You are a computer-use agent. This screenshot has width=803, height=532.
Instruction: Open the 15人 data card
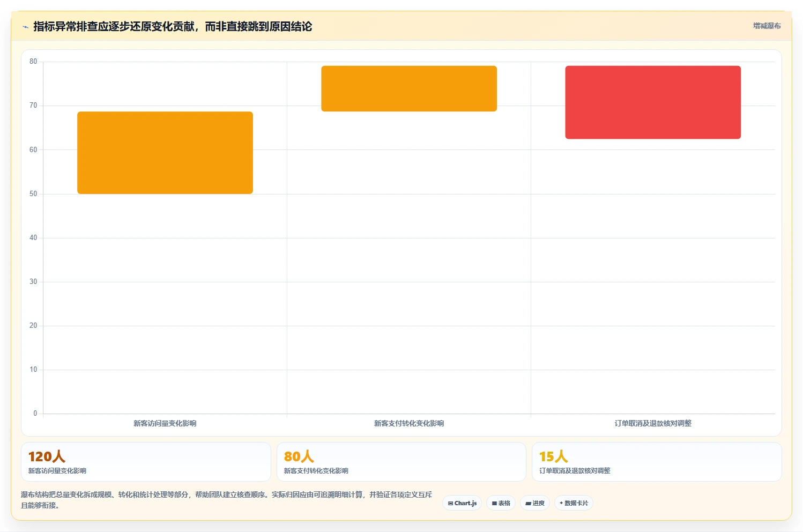[657, 462]
